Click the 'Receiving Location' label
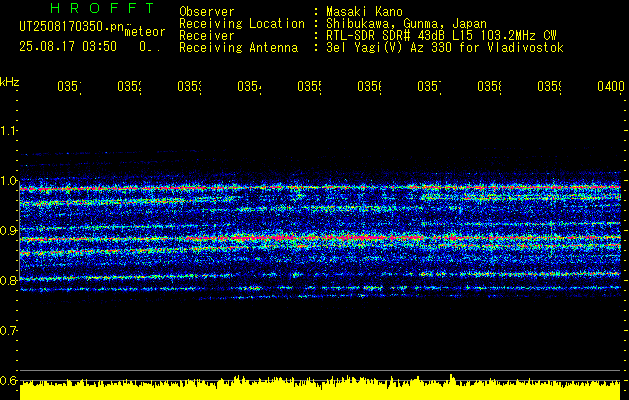 pos(242,24)
